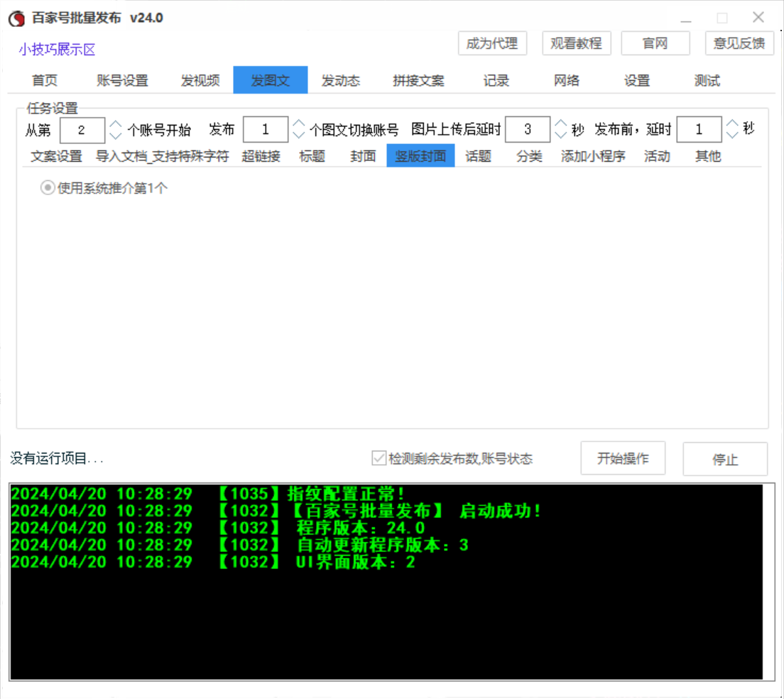Open the 封面 sub-tab
Viewport: 784px width, 699px height.
coord(363,156)
